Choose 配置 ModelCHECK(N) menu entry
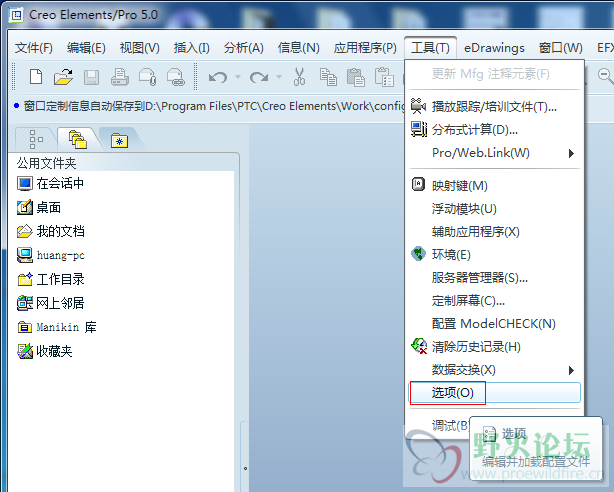Screen dimensions: 614x492 point(495,324)
